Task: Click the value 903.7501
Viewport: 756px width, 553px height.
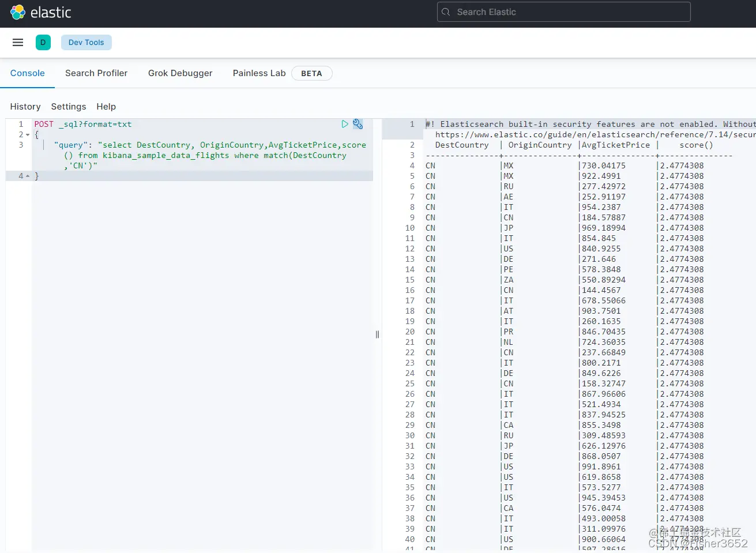Action: (x=601, y=311)
